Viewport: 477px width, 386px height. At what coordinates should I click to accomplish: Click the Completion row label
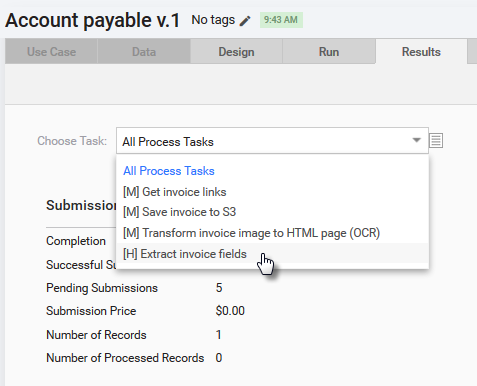(x=76, y=241)
